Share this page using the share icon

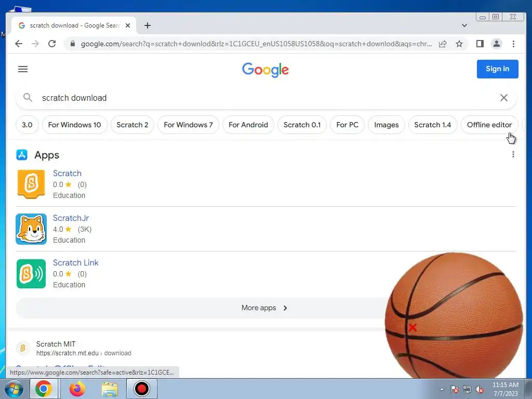pyautogui.click(x=443, y=44)
